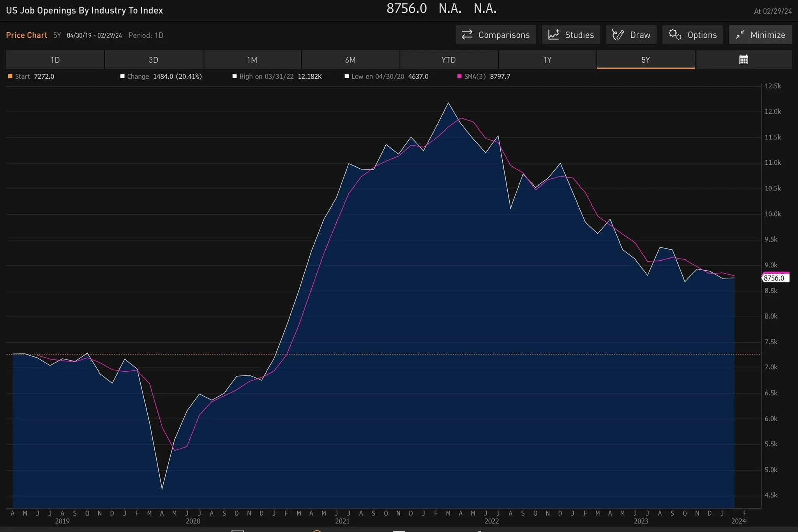Click the High on 03/31/22 legend marker

[x=235, y=76]
